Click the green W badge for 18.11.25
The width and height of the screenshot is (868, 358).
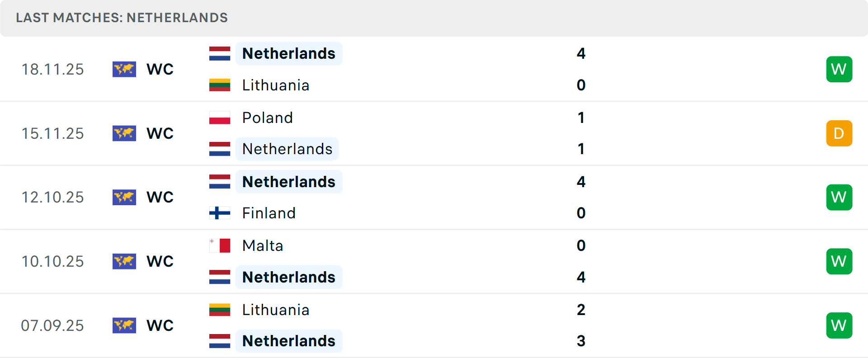(839, 69)
